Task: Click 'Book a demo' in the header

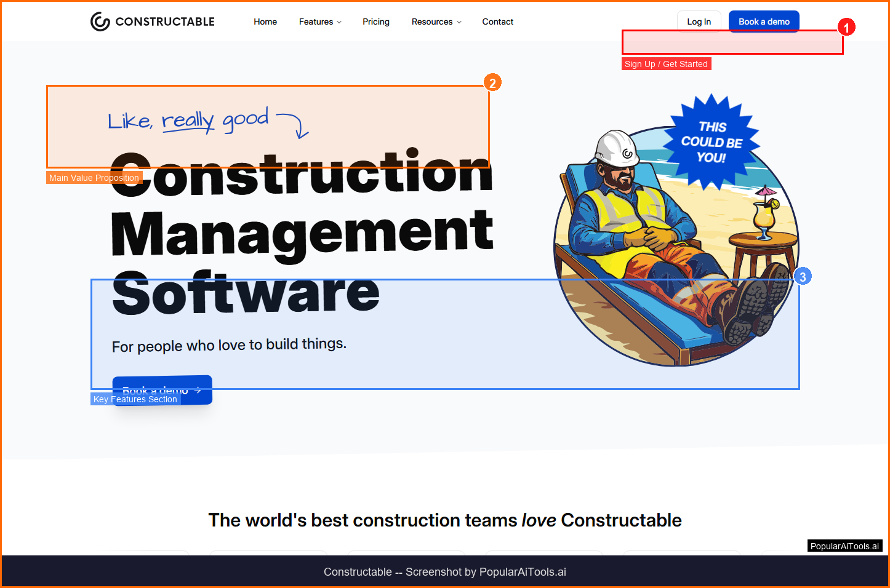Action: (764, 22)
